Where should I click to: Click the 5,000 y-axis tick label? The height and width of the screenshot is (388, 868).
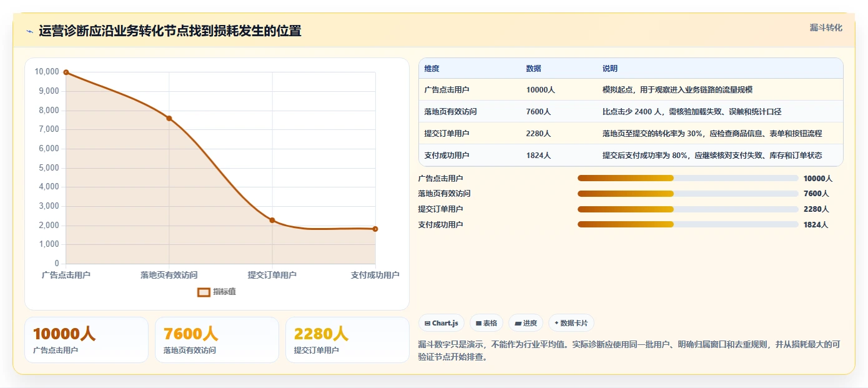tap(49, 168)
